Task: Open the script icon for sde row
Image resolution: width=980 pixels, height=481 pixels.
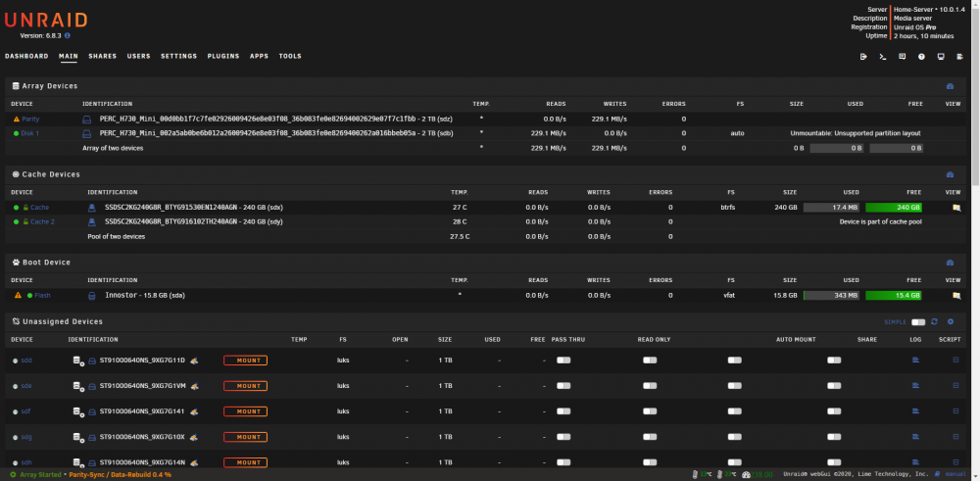Action: pos(955,386)
